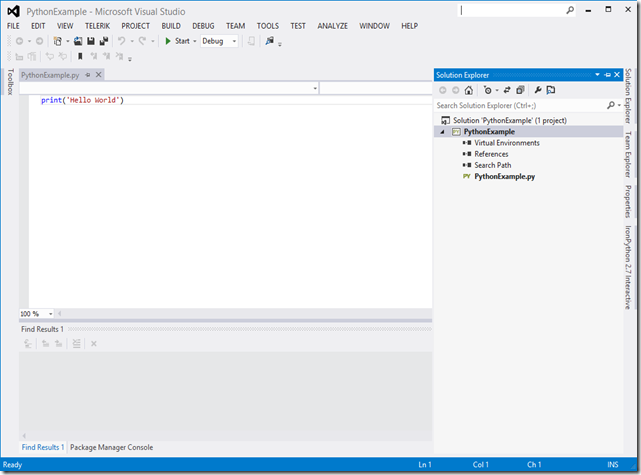
Task: Select the References node
Action: click(491, 154)
